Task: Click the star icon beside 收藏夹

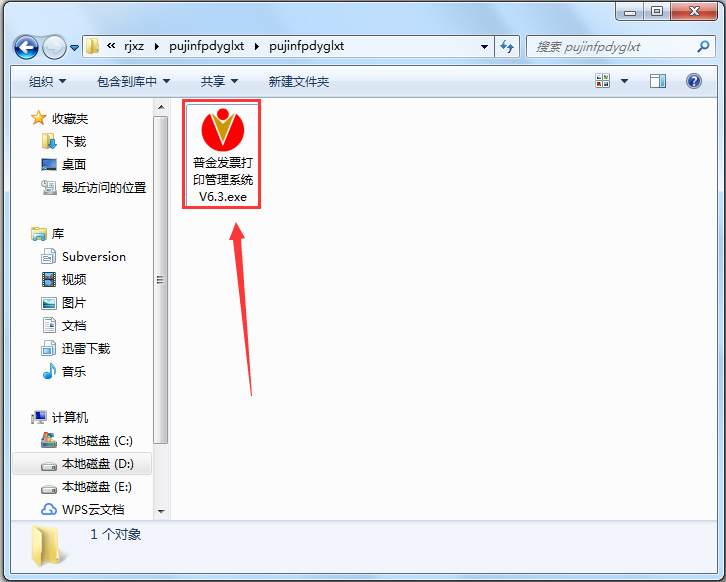Action: 38,118
